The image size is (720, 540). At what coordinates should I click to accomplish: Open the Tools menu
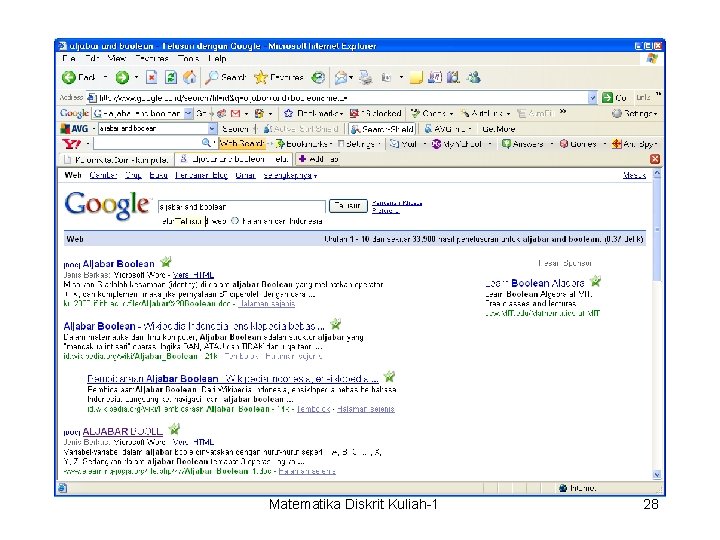click(x=188, y=59)
